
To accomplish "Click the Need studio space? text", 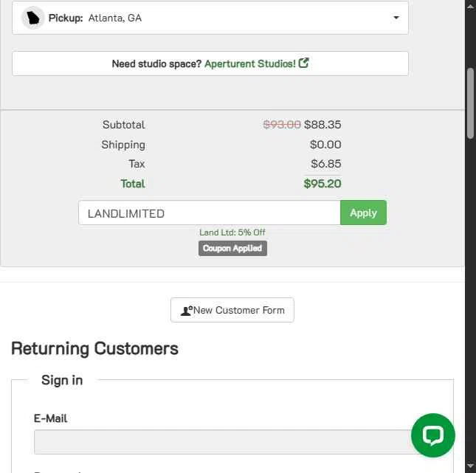I will pyautogui.click(x=156, y=63).
